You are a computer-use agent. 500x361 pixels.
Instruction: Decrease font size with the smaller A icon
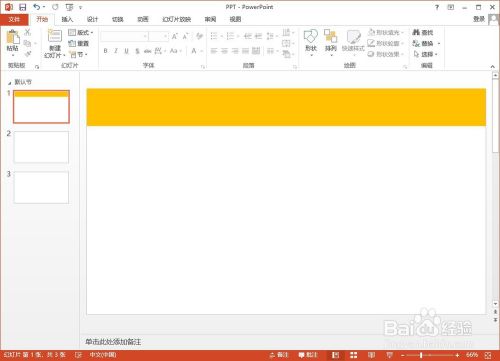(x=185, y=36)
